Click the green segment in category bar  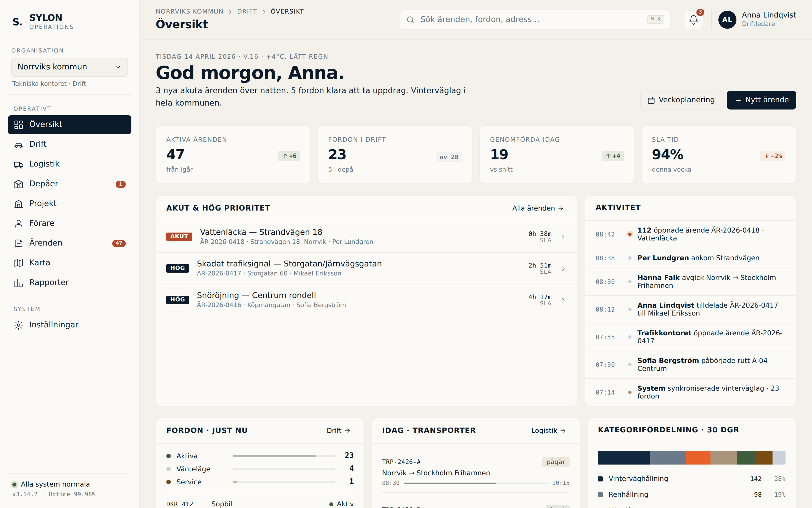pos(746,458)
